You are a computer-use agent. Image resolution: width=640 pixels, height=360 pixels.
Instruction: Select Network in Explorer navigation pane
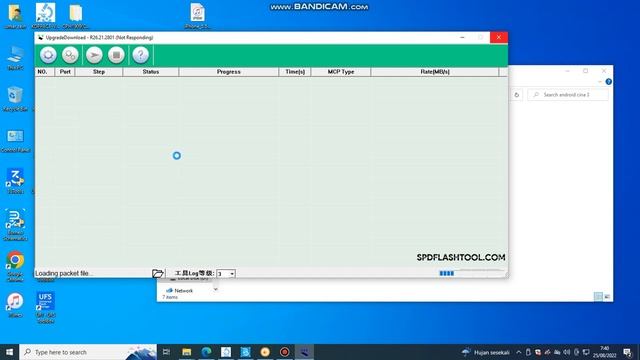point(179,291)
